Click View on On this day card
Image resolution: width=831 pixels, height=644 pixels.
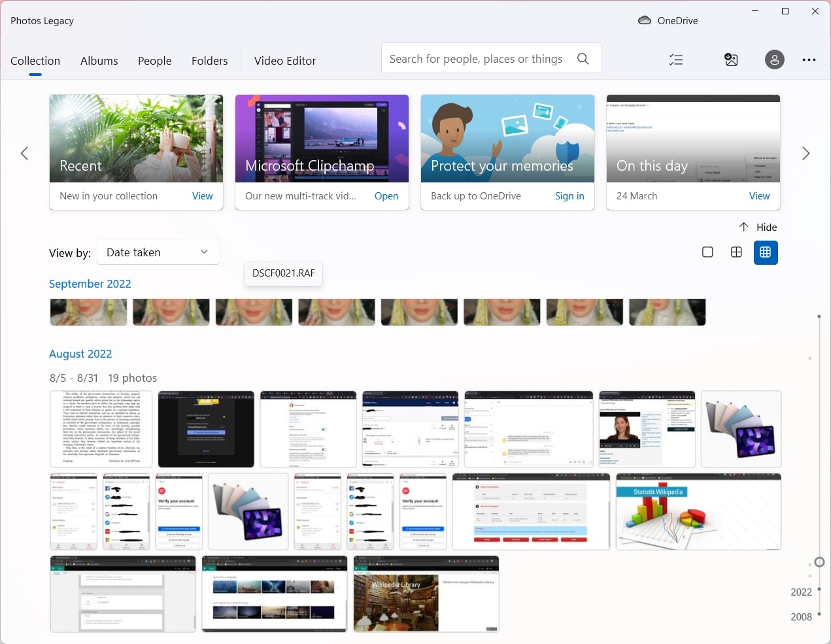pos(759,196)
